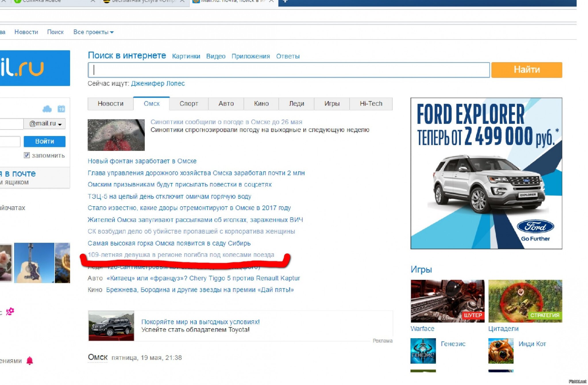
Task: Open the calendar icon showing 19
Action: pyautogui.click(x=61, y=109)
